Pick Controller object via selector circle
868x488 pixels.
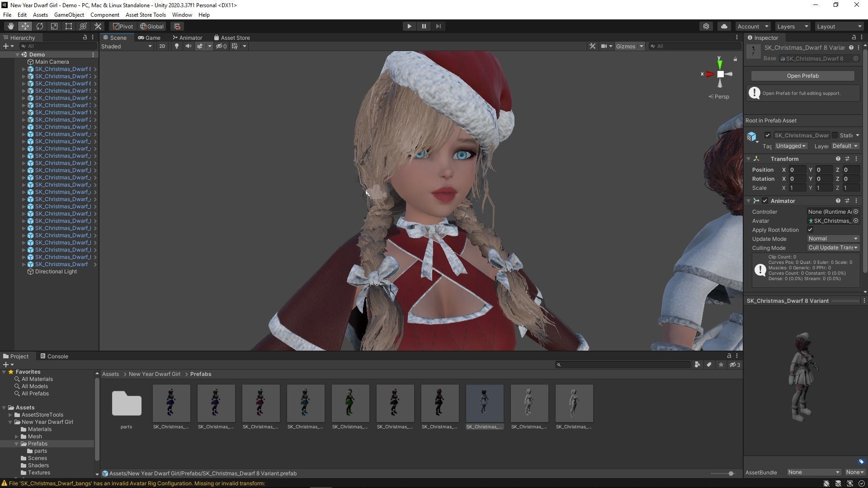[x=855, y=211]
